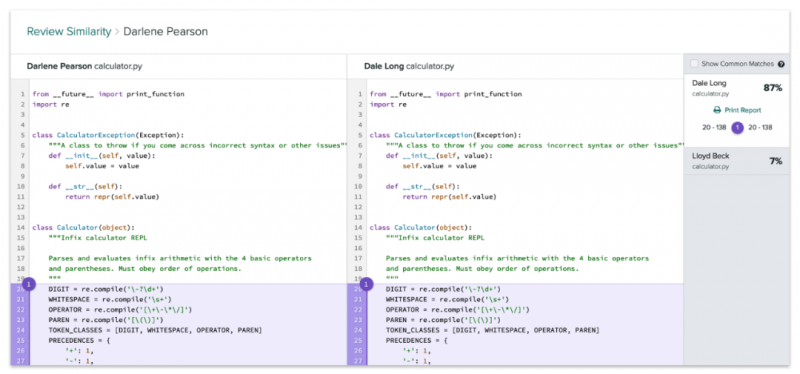The width and height of the screenshot is (800, 374).
Task: Click 'class Calculator(object):' in Darlene Pearson's pane
Action: point(83,228)
